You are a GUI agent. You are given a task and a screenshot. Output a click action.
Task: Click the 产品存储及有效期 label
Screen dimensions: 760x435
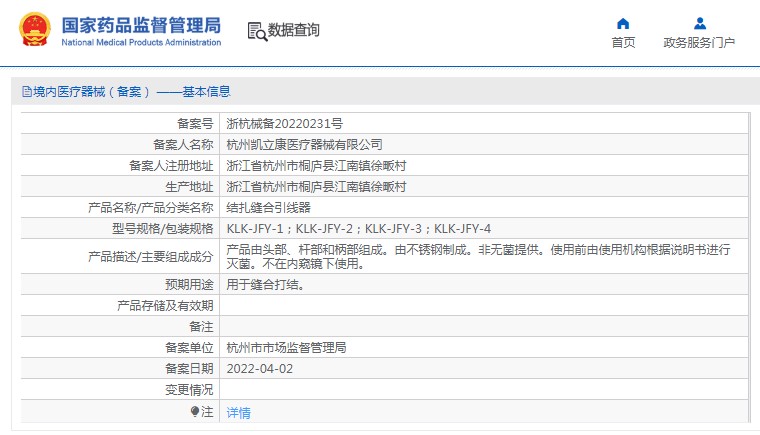pyautogui.click(x=165, y=306)
